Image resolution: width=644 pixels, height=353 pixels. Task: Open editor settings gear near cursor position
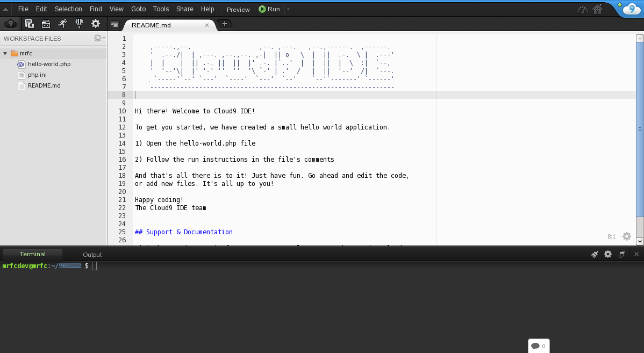(x=627, y=236)
